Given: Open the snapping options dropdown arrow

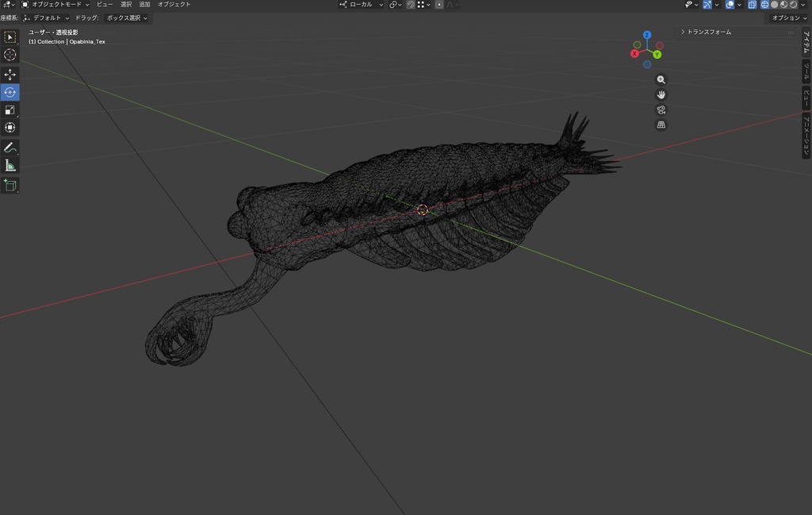Looking at the screenshot, I should tap(427, 5).
